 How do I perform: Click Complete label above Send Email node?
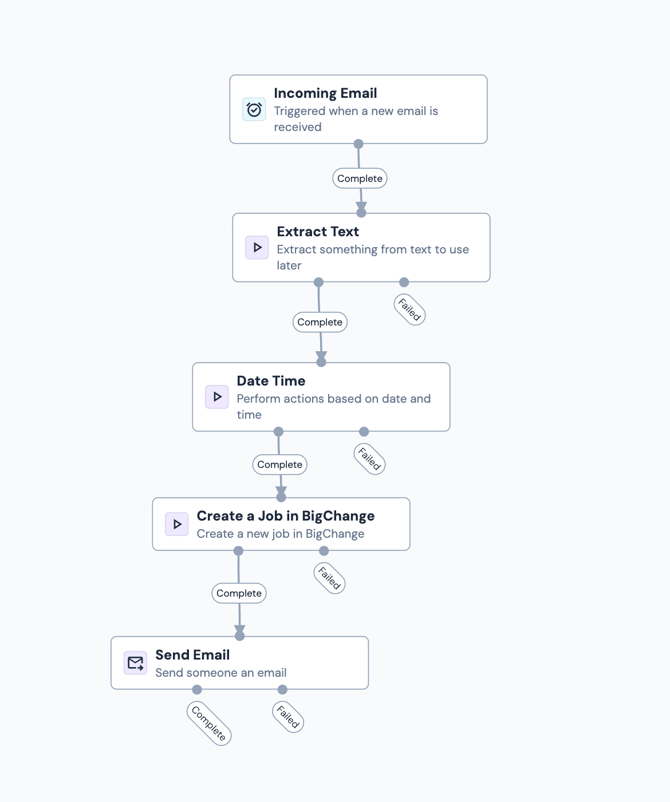click(239, 593)
